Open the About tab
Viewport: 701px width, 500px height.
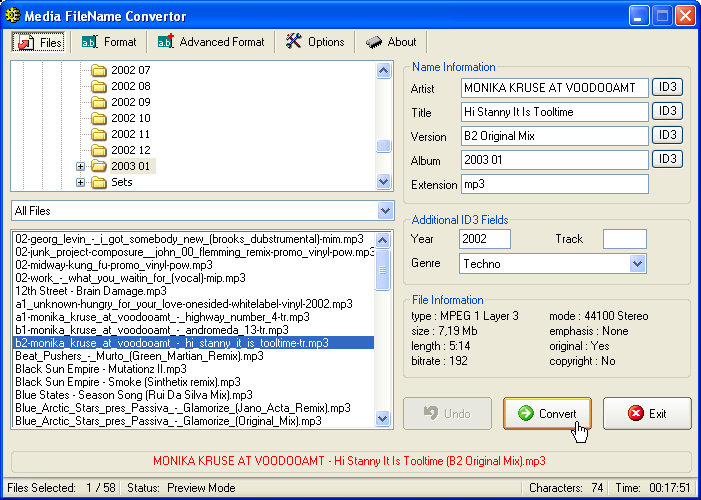tap(391, 42)
